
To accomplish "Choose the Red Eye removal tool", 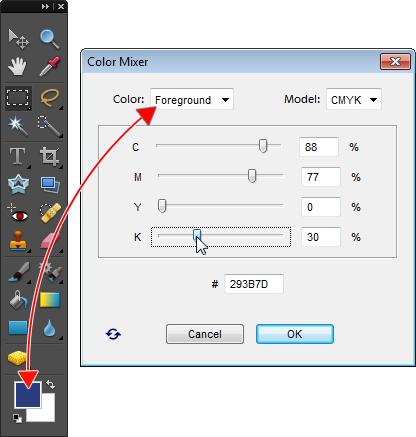I will tap(17, 213).
